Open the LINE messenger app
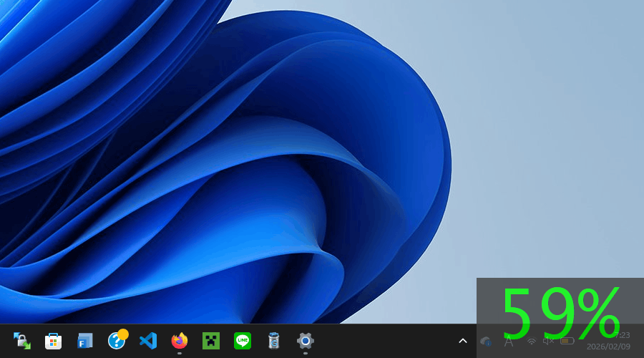The image size is (644, 358). pyautogui.click(x=243, y=341)
